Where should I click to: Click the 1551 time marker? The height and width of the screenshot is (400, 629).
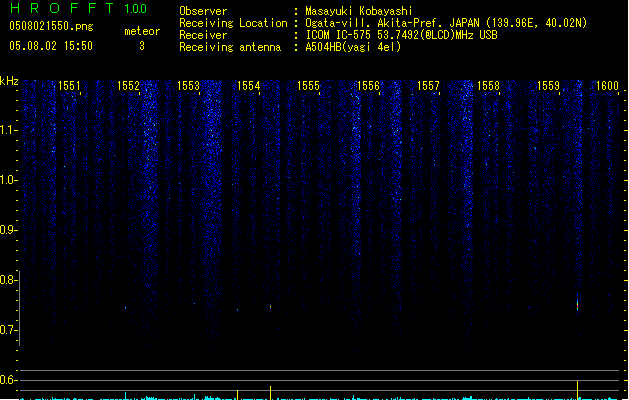[69, 86]
